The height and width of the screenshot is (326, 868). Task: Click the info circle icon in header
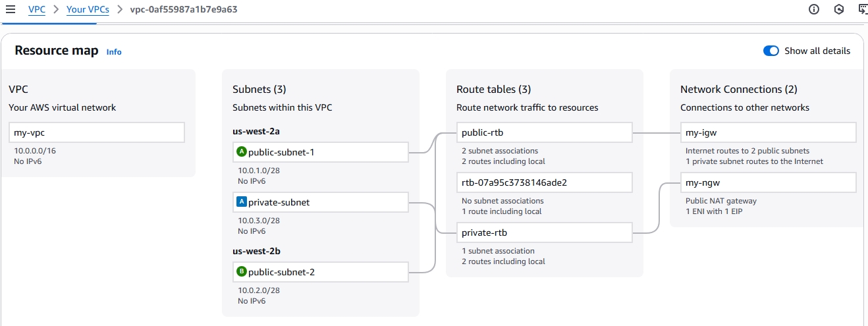tap(814, 9)
